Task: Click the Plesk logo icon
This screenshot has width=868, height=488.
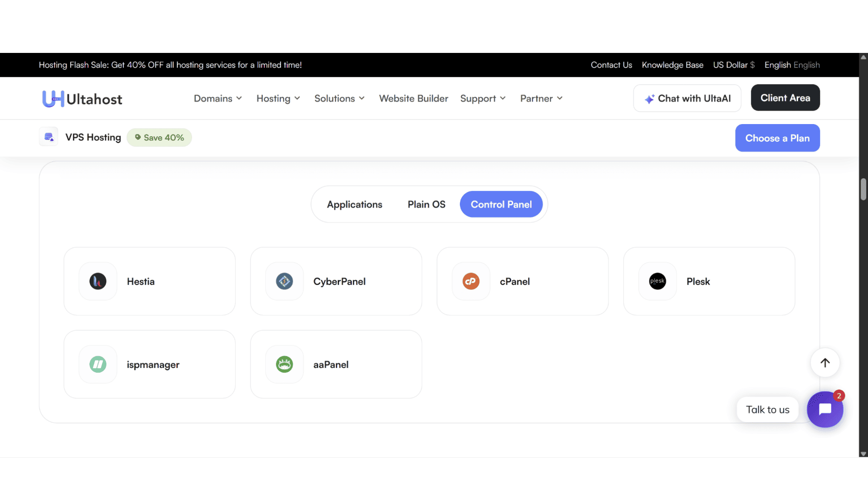Action: point(657,281)
